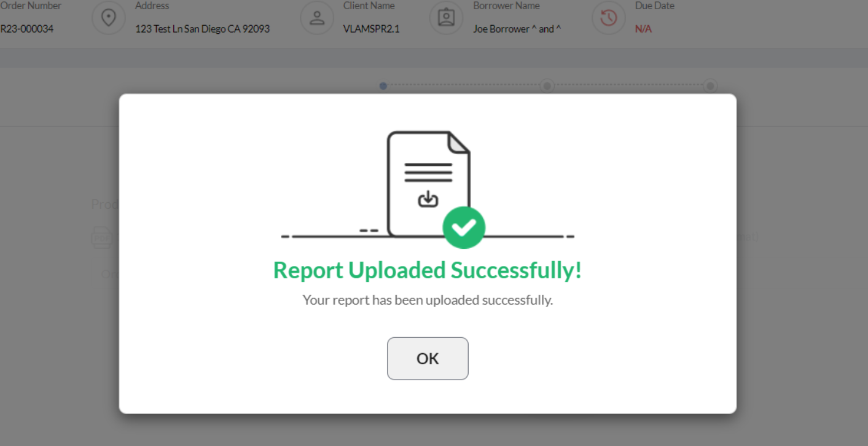Click 'Your report has been uploaded successfully.' message
Image resolution: width=868 pixels, height=446 pixels.
click(x=428, y=300)
